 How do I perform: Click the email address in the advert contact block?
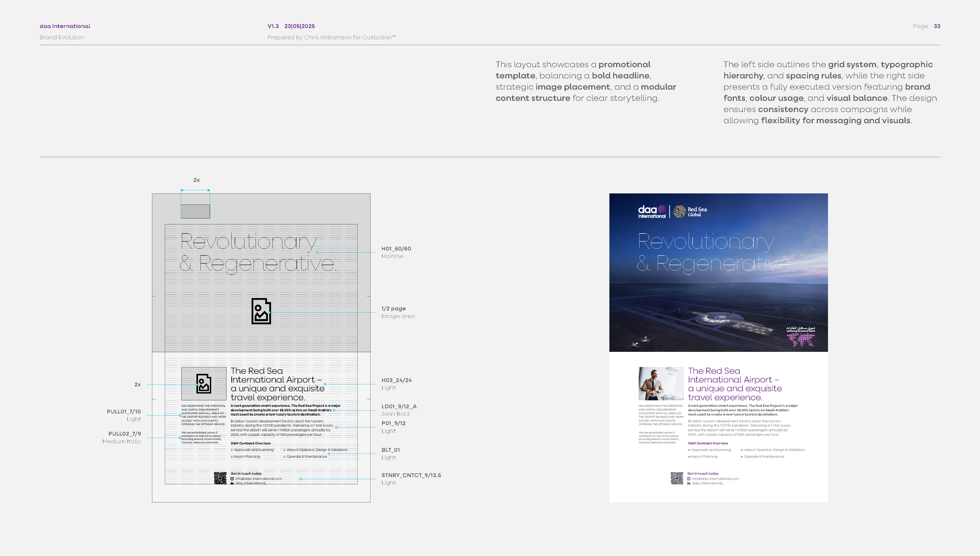tap(715, 479)
